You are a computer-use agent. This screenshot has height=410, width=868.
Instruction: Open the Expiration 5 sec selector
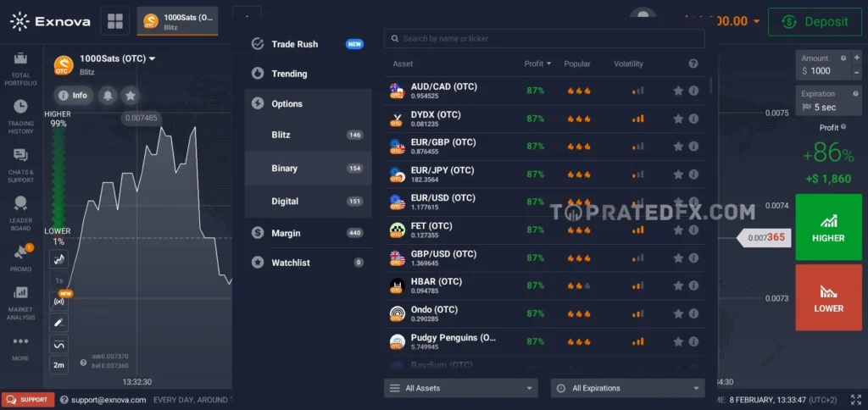pyautogui.click(x=829, y=101)
